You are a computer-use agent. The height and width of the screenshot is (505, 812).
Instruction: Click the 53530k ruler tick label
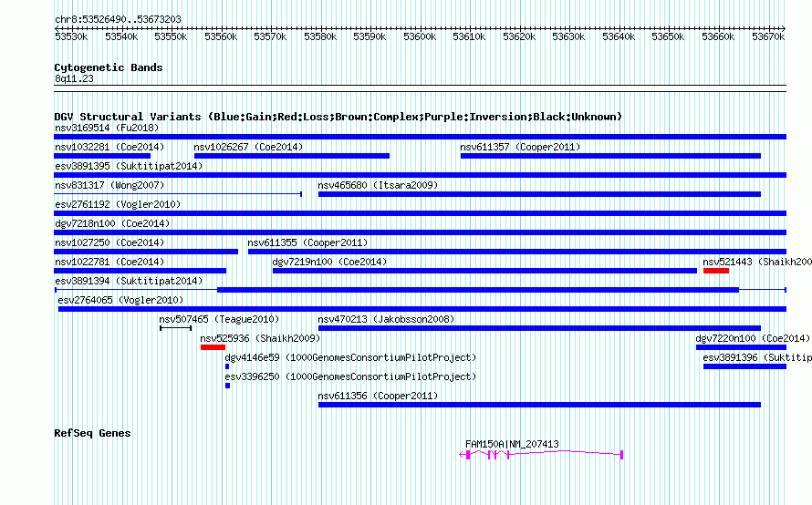pyautogui.click(x=71, y=36)
